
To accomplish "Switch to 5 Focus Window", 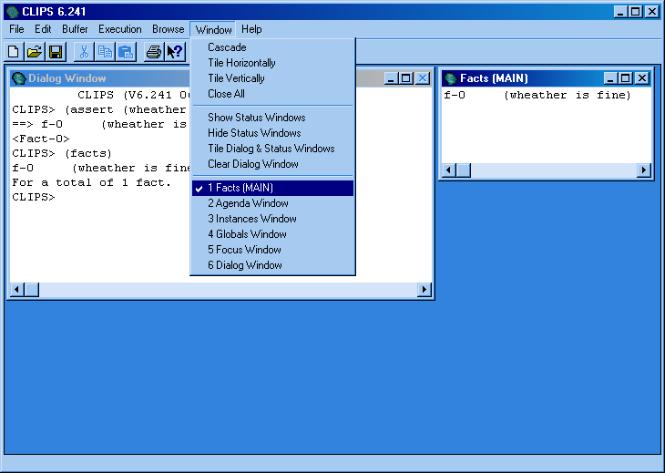I will (272, 250).
